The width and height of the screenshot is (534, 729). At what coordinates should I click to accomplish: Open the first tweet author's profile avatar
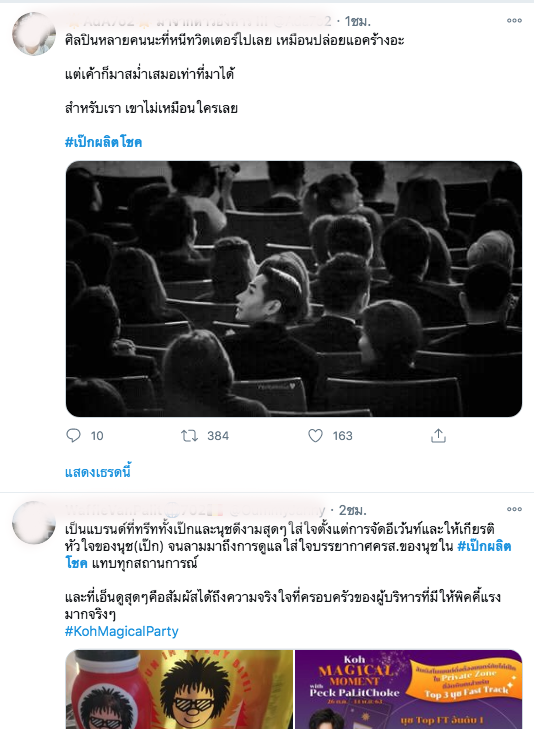(x=34, y=34)
